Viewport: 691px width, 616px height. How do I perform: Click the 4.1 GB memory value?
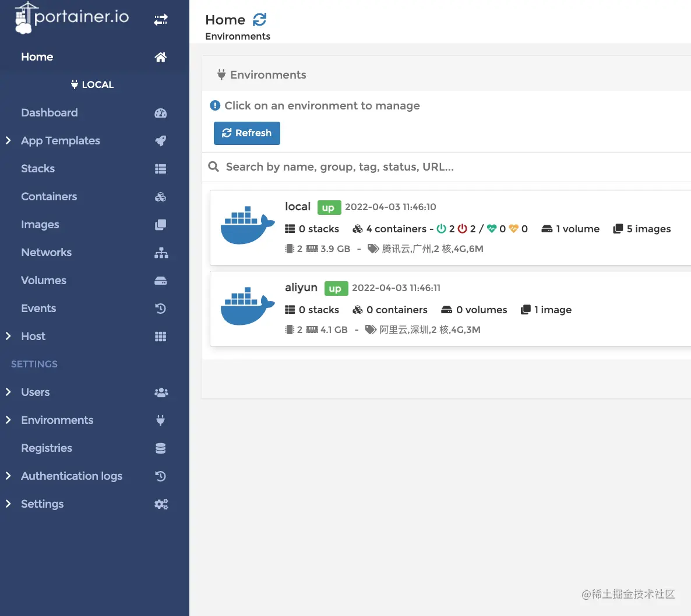pos(334,330)
